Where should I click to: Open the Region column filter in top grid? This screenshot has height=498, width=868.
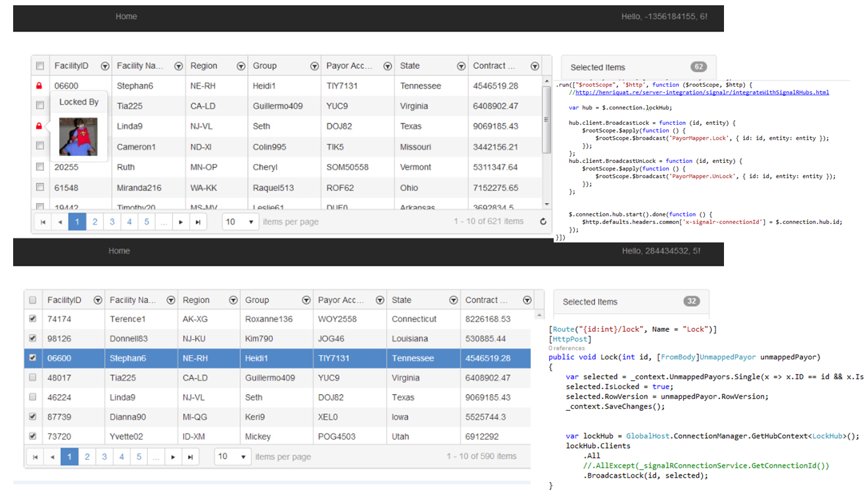[x=241, y=66]
